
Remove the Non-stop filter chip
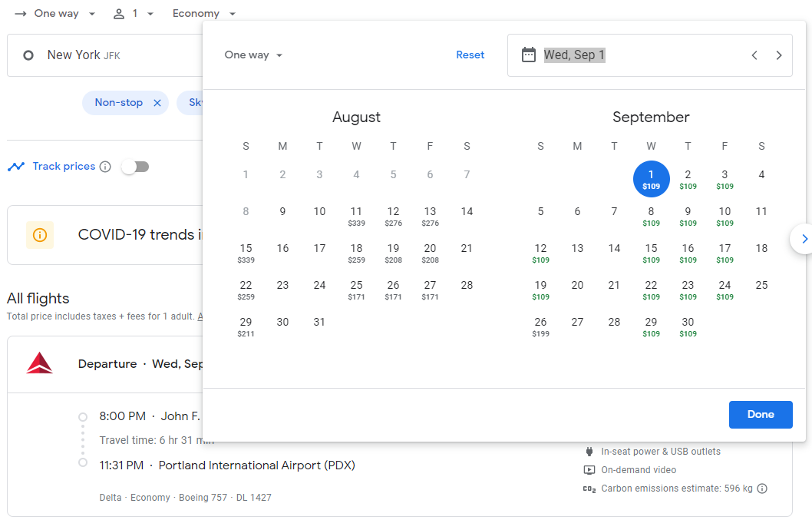point(157,103)
